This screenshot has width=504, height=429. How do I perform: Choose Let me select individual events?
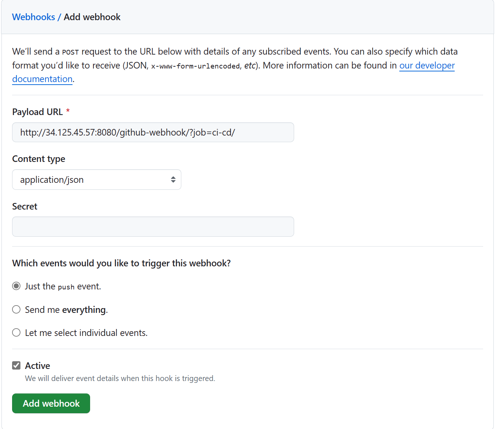tap(16, 333)
